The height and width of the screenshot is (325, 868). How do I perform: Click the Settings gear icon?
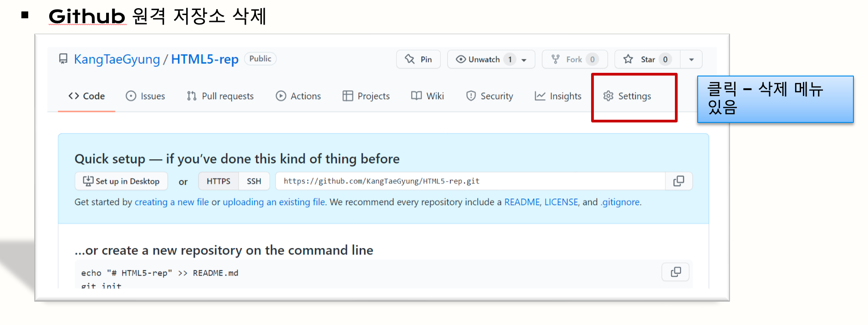[x=608, y=96]
